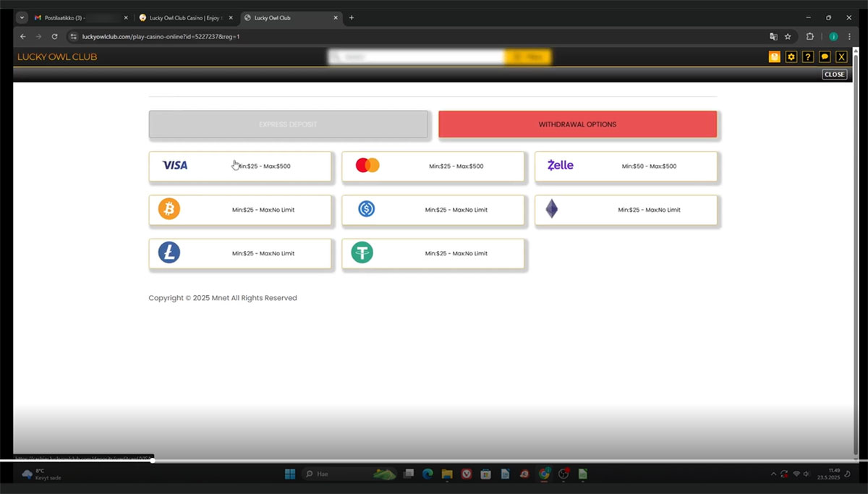Choose the Ethereum deposit option
Image resolution: width=868 pixels, height=494 pixels.
(626, 210)
